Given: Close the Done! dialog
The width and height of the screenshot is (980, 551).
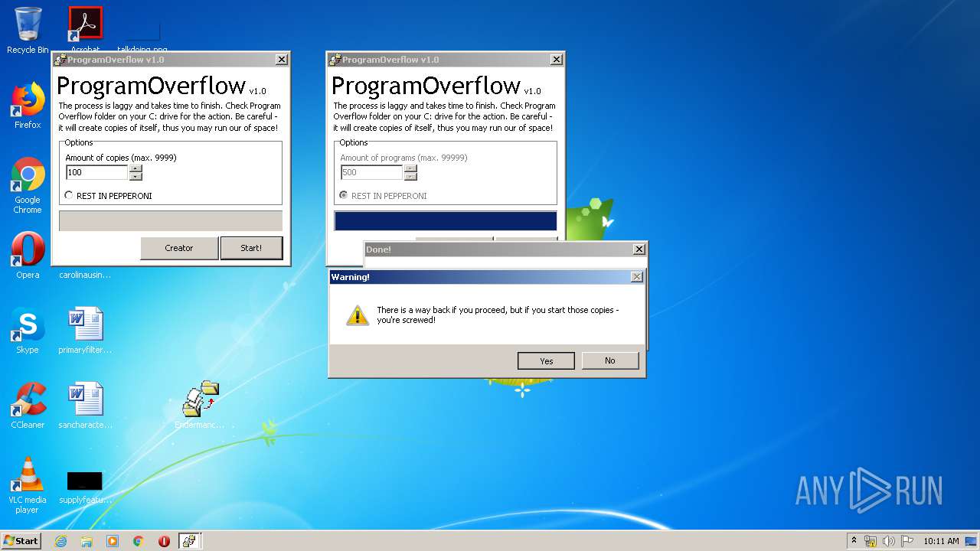Looking at the screenshot, I should point(639,249).
